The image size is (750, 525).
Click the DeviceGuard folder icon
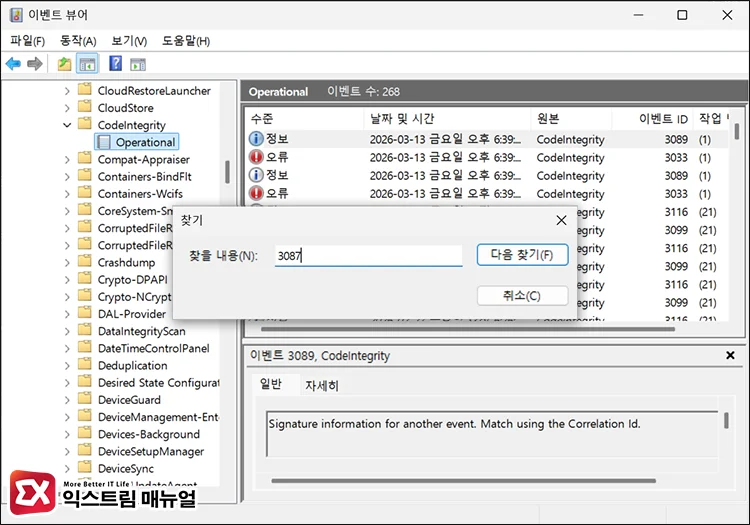click(85, 399)
